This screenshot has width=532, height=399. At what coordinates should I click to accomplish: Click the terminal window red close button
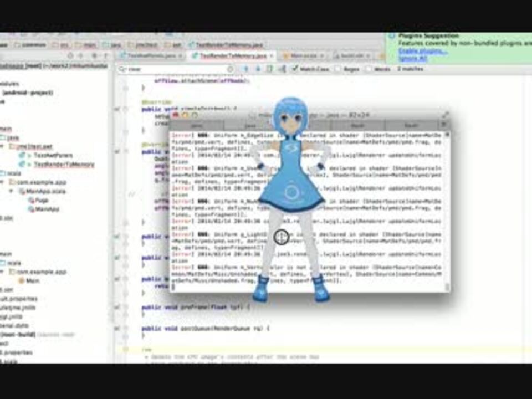tap(176, 115)
